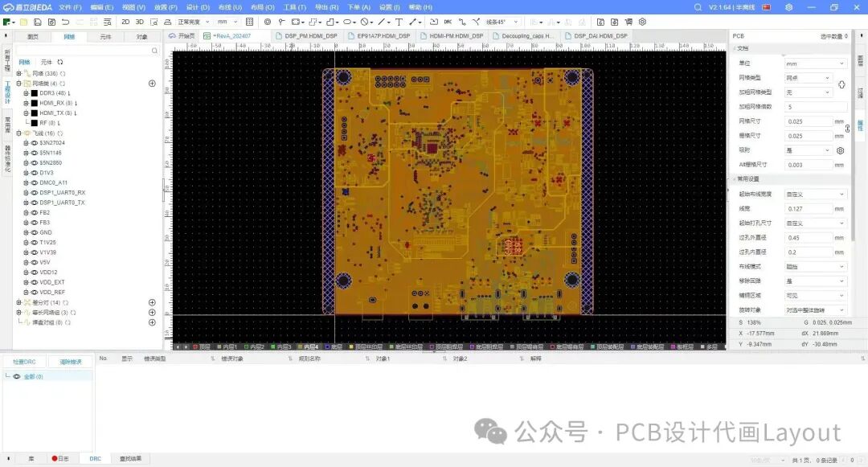Switch to the 元件 left panel tab
This screenshot has width=868, height=467.
(105, 37)
